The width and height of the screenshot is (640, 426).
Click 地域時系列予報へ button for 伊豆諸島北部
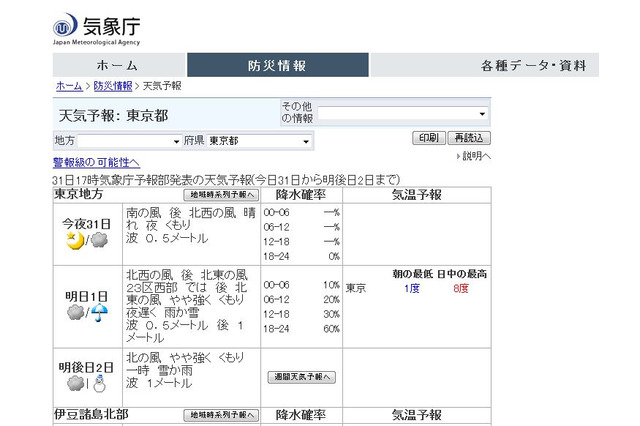(x=221, y=415)
